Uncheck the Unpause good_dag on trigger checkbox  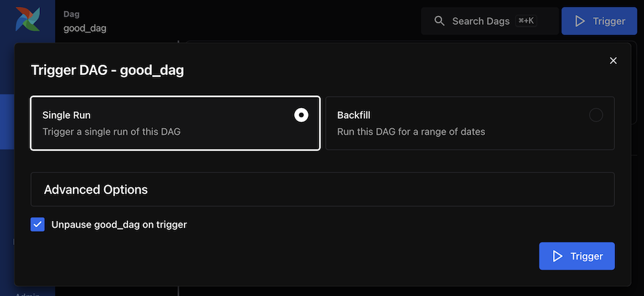[38, 224]
